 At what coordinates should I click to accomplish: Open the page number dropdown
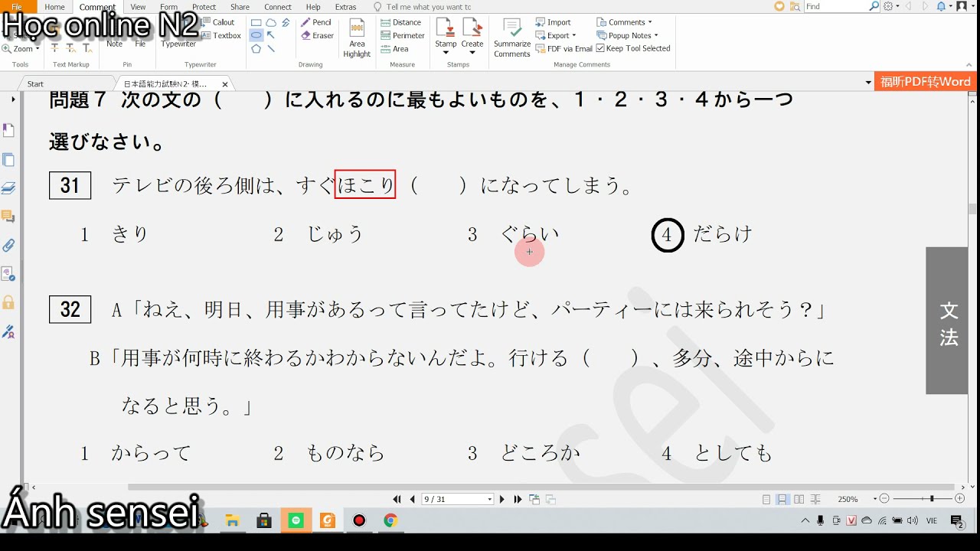[490, 499]
